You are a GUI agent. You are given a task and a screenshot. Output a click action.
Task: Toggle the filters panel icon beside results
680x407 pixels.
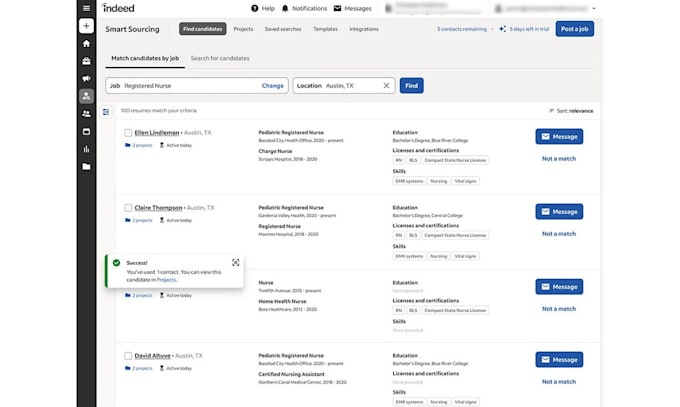click(106, 112)
